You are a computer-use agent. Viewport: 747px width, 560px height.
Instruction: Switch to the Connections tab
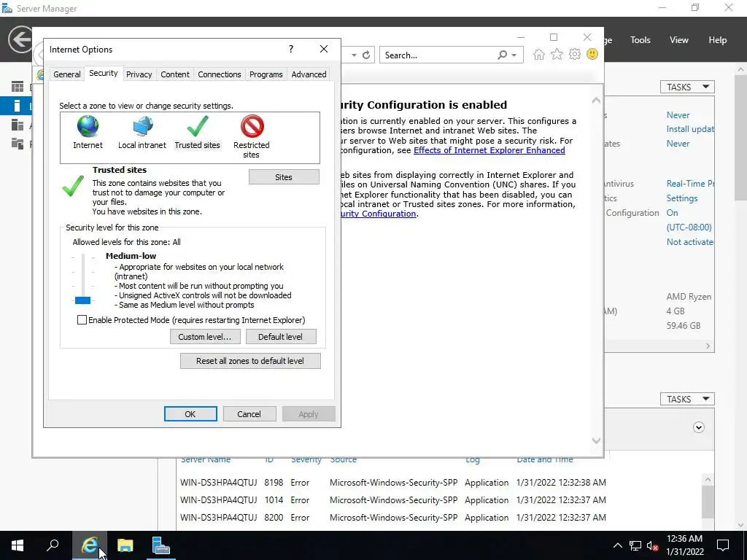[x=220, y=74]
